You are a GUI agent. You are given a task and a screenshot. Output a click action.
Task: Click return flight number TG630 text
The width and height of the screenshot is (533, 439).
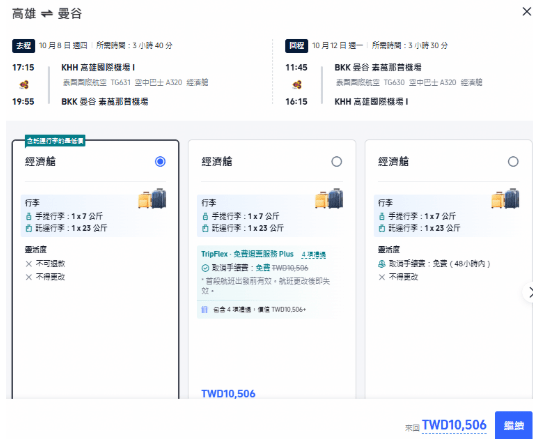pos(394,82)
